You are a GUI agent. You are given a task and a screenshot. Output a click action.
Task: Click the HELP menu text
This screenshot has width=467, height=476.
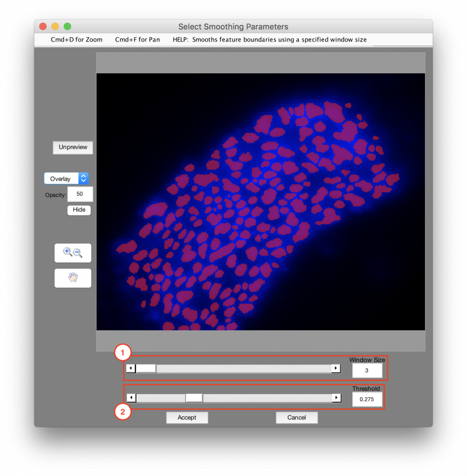click(x=270, y=40)
